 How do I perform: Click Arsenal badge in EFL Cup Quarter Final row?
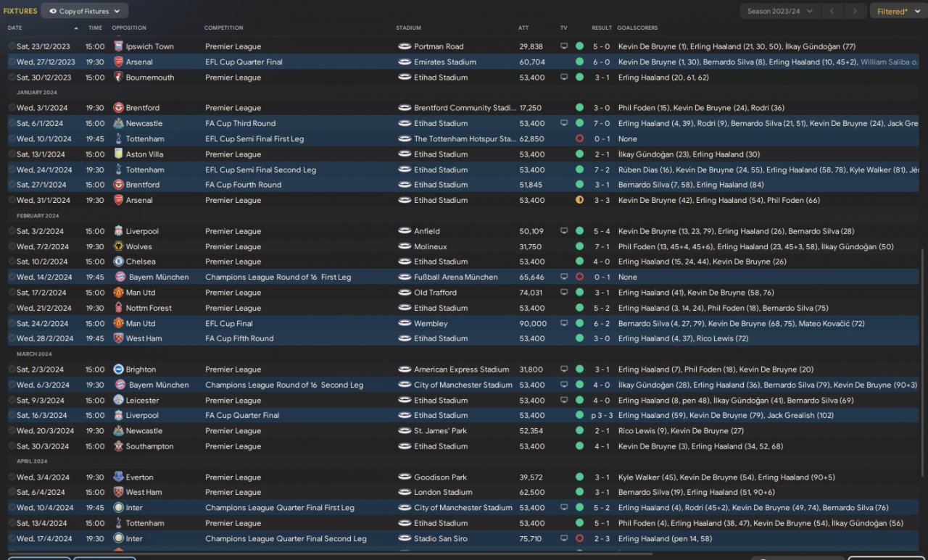tap(118, 62)
